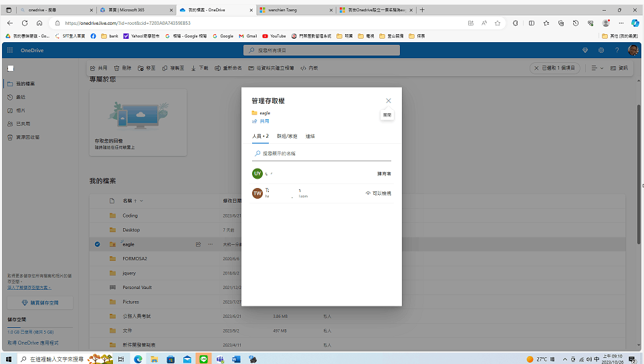Open the view options dropdown

tap(597, 68)
